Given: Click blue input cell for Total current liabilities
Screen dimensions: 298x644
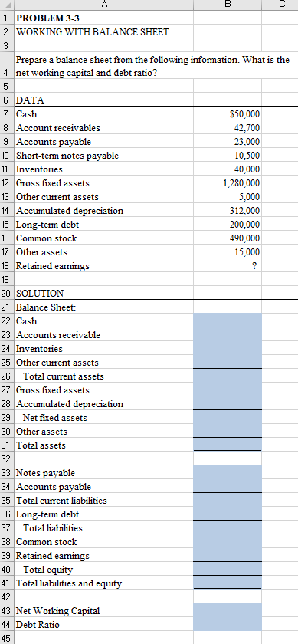Looking at the screenshot, I should (x=228, y=500).
